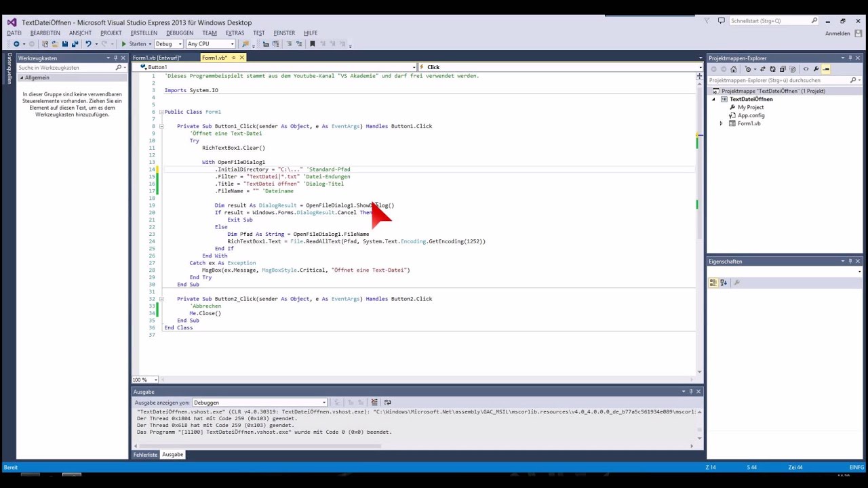The image size is (868, 488).
Task: Open the ERSTELLEN menu
Action: [144, 33]
